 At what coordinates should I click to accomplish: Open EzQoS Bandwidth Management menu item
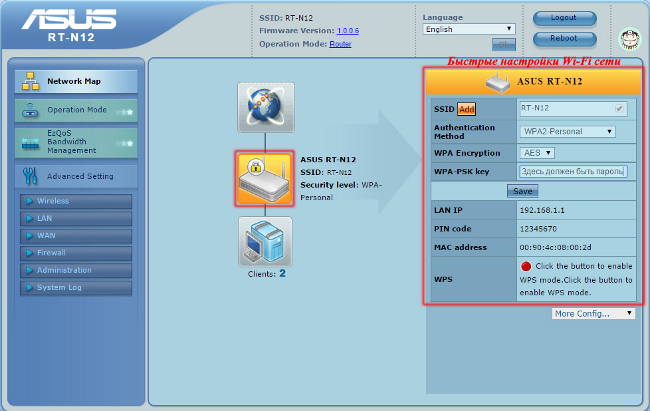click(76, 142)
